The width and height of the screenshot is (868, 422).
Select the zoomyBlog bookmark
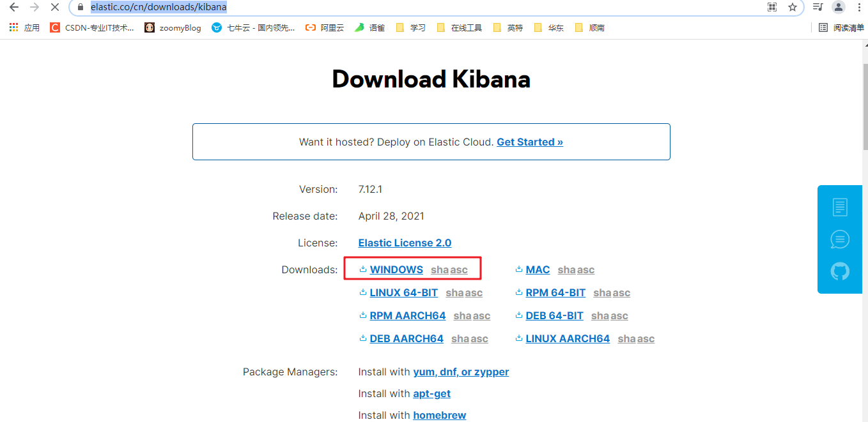point(173,27)
